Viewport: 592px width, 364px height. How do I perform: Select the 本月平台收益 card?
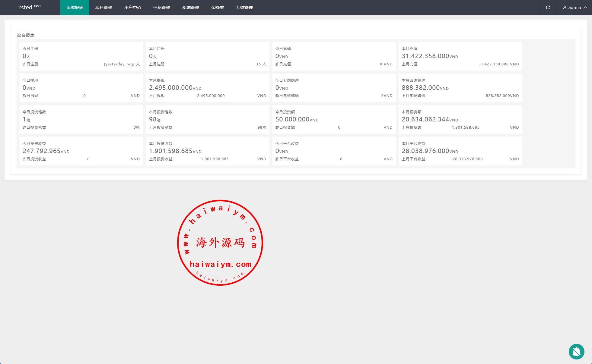[x=460, y=151]
